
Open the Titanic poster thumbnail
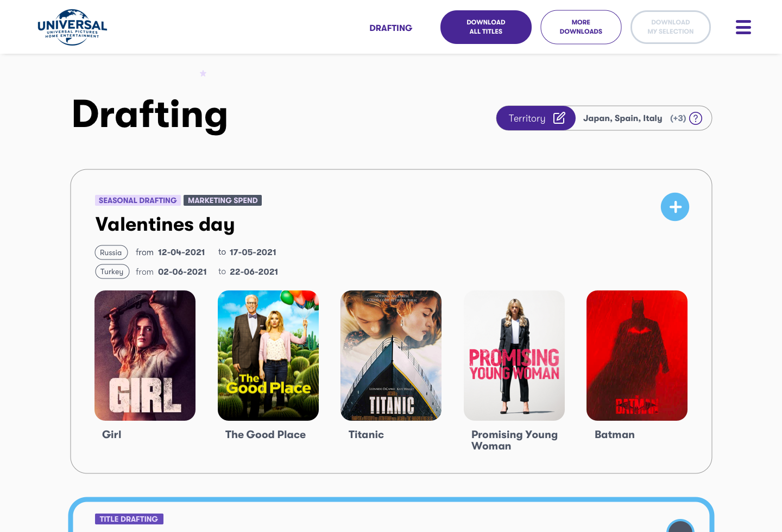pyautogui.click(x=391, y=356)
